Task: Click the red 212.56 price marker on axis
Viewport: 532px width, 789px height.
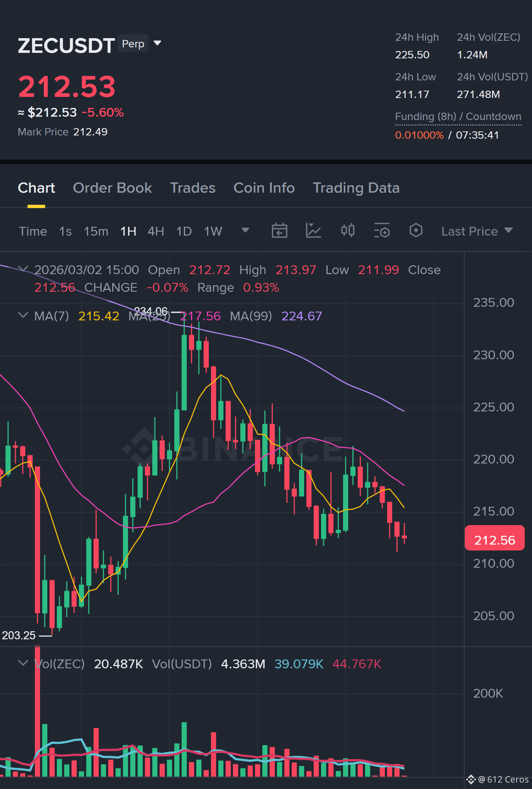Action: click(495, 538)
